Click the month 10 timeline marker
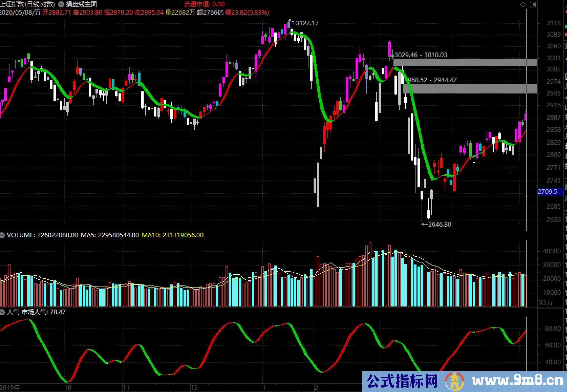The width and height of the screenshot is (567, 392). (x=68, y=388)
